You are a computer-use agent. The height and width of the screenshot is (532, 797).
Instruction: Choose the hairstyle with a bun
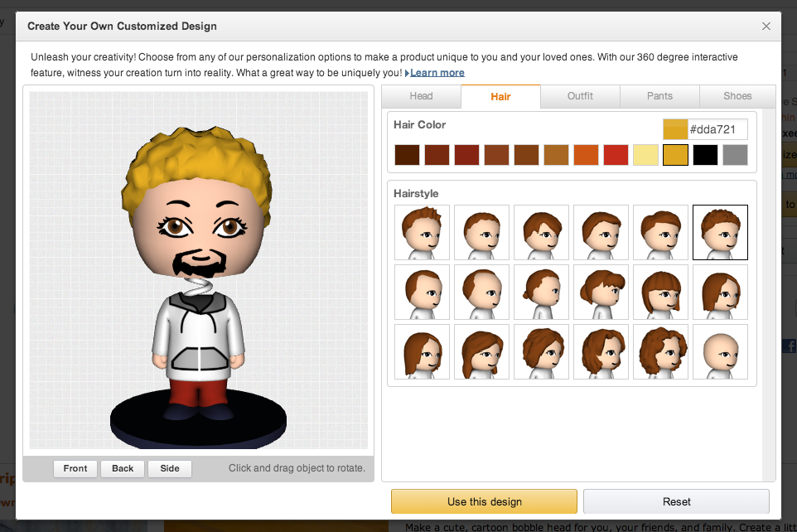[541, 292]
